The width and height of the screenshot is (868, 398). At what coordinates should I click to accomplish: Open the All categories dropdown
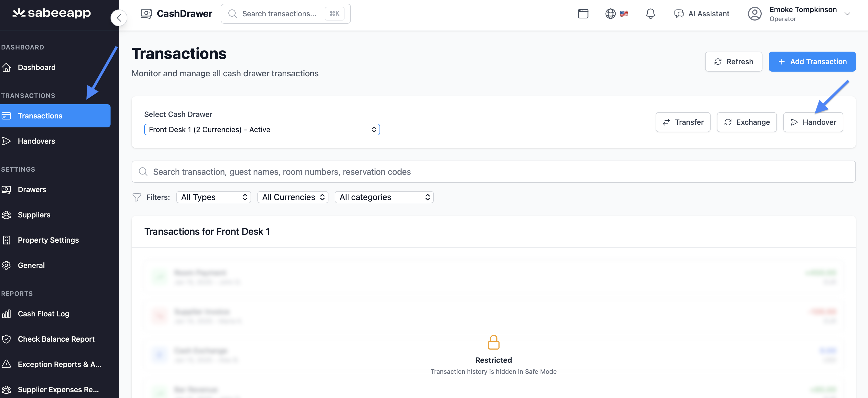384,197
